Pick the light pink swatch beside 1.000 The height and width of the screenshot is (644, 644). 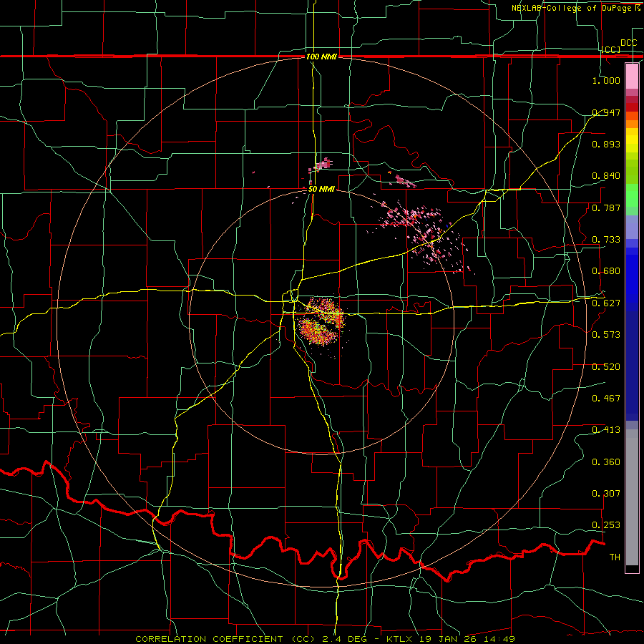[x=632, y=77]
